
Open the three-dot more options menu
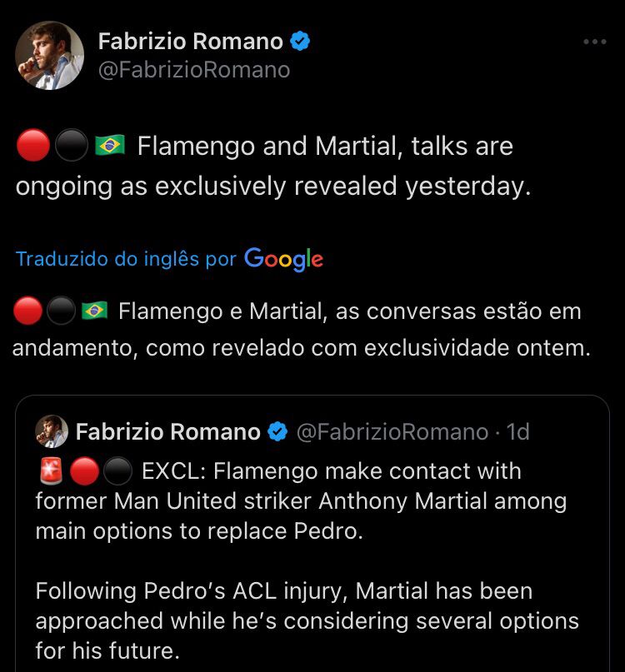click(594, 42)
